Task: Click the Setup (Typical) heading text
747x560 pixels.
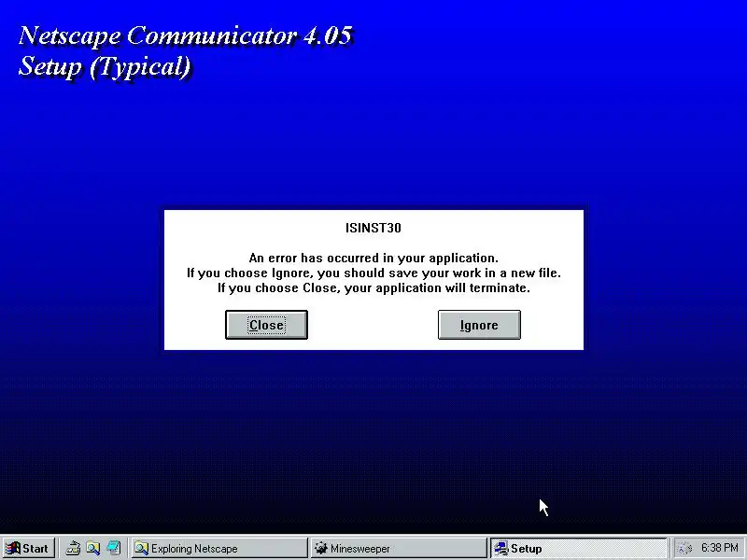Action: (105, 66)
